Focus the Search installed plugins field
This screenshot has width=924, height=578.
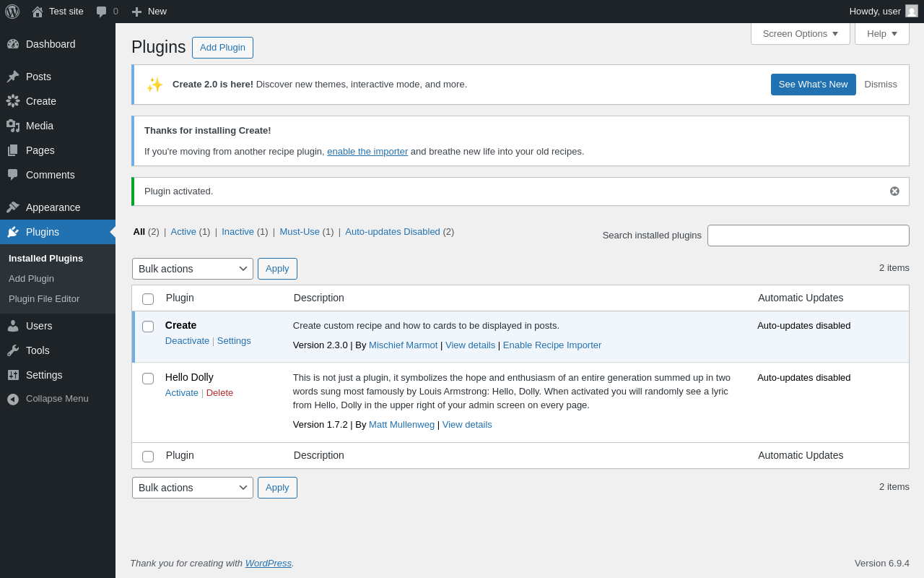click(x=808, y=236)
